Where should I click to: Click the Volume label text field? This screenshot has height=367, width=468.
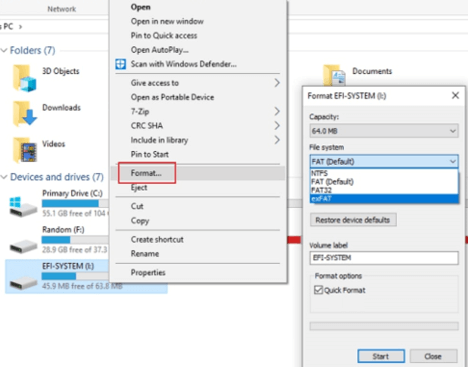click(x=384, y=258)
